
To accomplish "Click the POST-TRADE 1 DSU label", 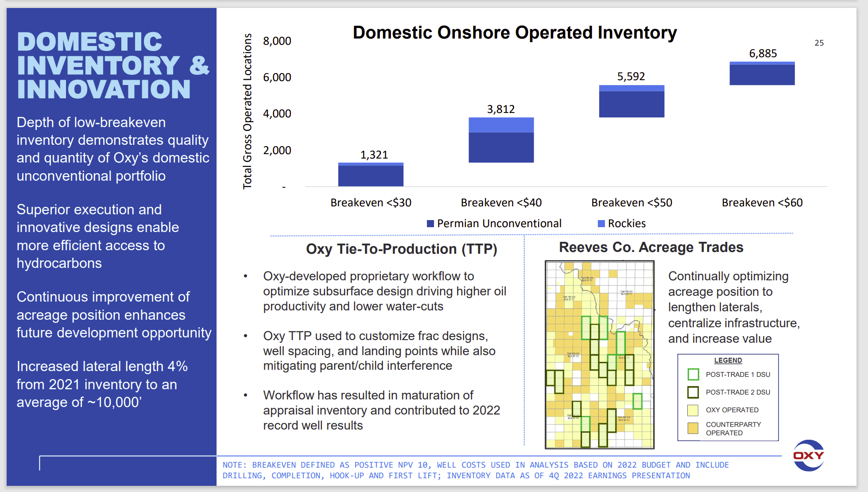I will pos(738,375).
